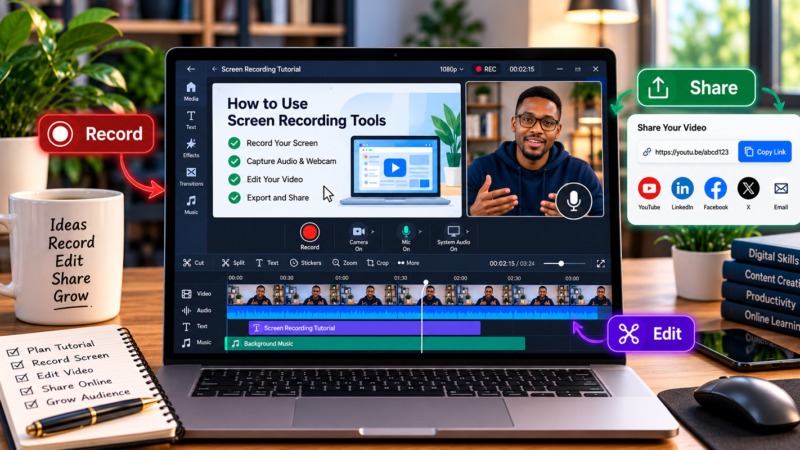Select the Audio track icon
Screen dimensions: 800x450
pos(186,310)
